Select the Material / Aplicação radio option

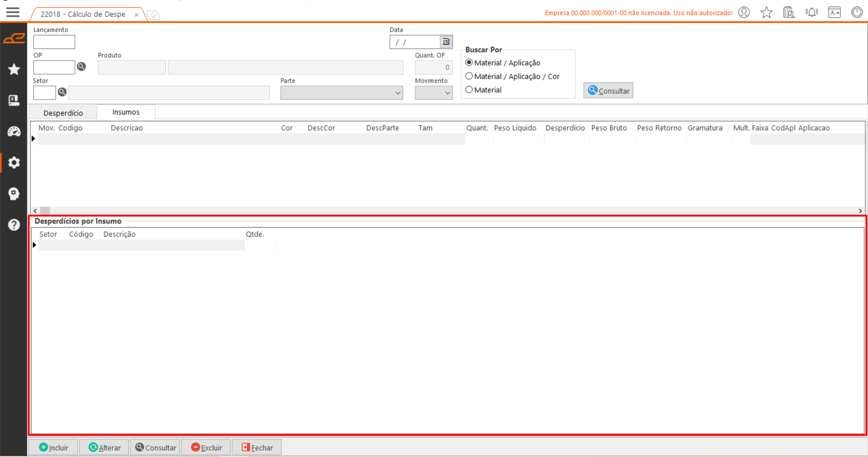tap(469, 62)
